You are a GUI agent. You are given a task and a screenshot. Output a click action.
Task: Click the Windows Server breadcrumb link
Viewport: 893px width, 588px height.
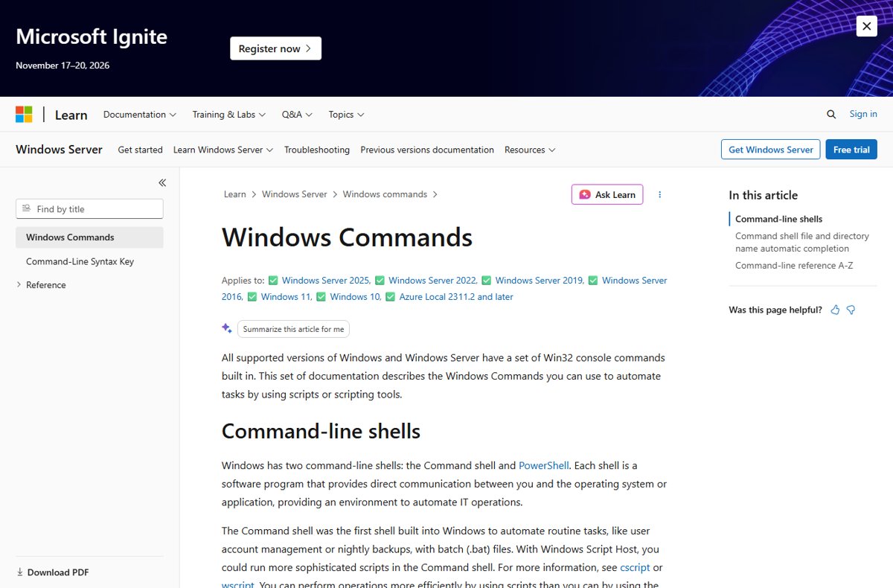[295, 194]
